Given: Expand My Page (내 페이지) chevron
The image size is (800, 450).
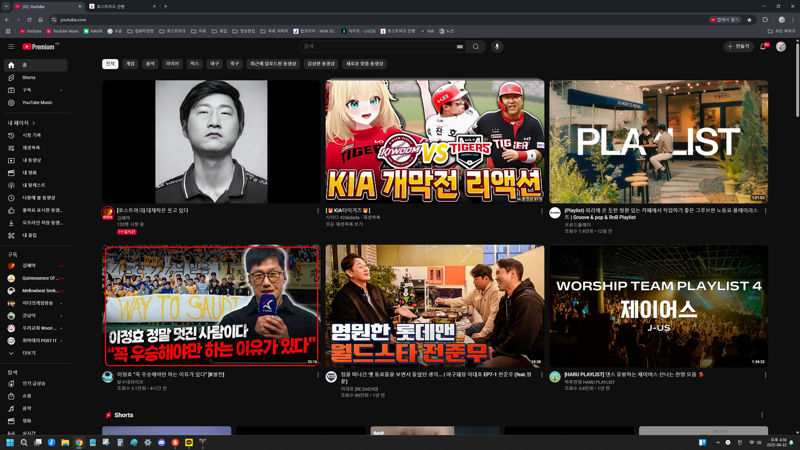Looking at the screenshot, I should click(34, 123).
